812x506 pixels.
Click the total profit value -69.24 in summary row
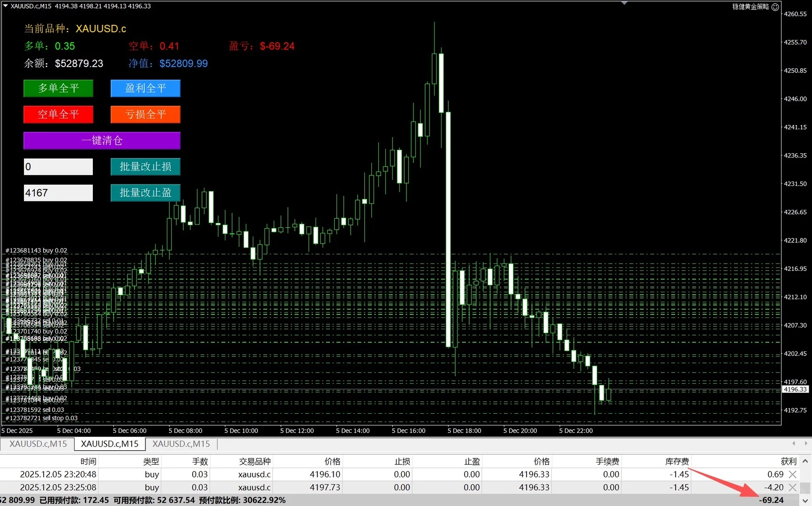[771, 500]
